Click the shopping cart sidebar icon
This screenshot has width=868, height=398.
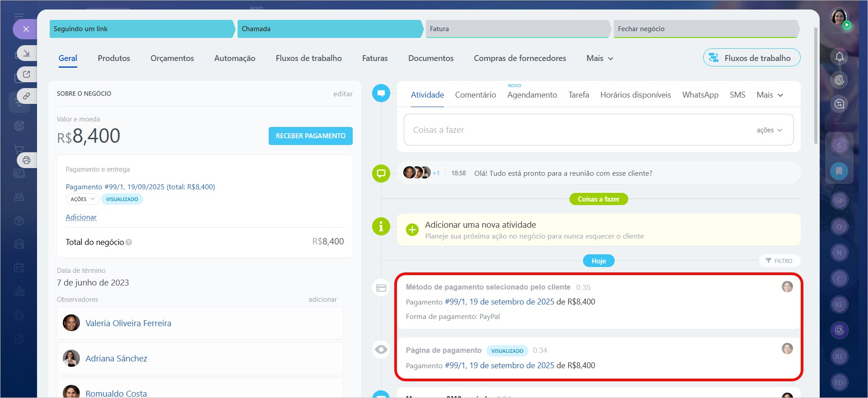[x=19, y=149]
